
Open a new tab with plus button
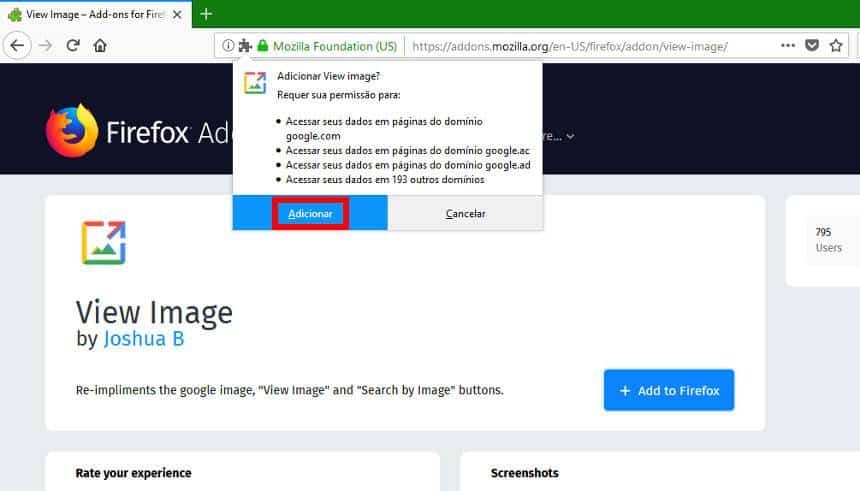(206, 14)
